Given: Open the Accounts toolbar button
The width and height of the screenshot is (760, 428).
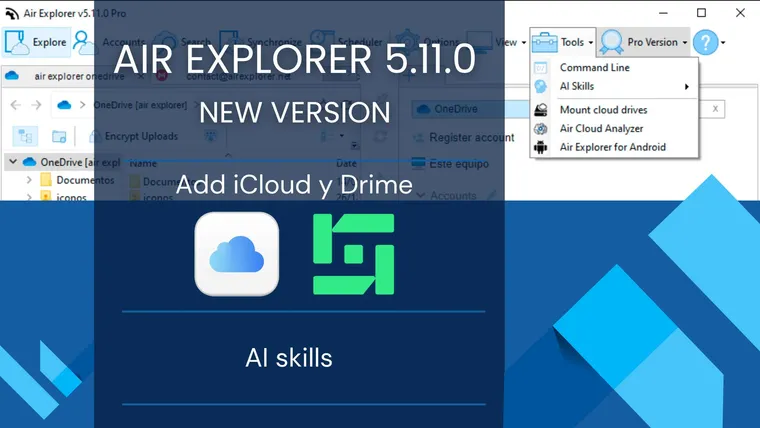Looking at the screenshot, I should tap(109, 42).
